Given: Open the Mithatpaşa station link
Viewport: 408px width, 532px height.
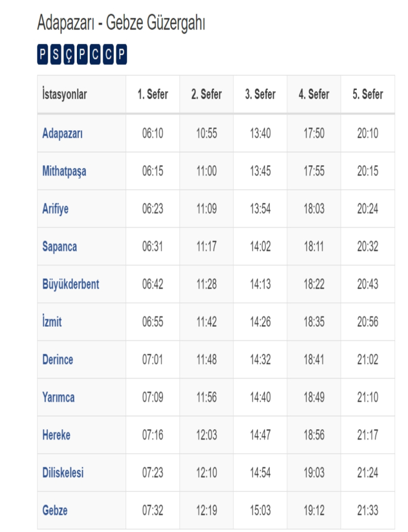Looking at the screenshot, I should point(64,171).
